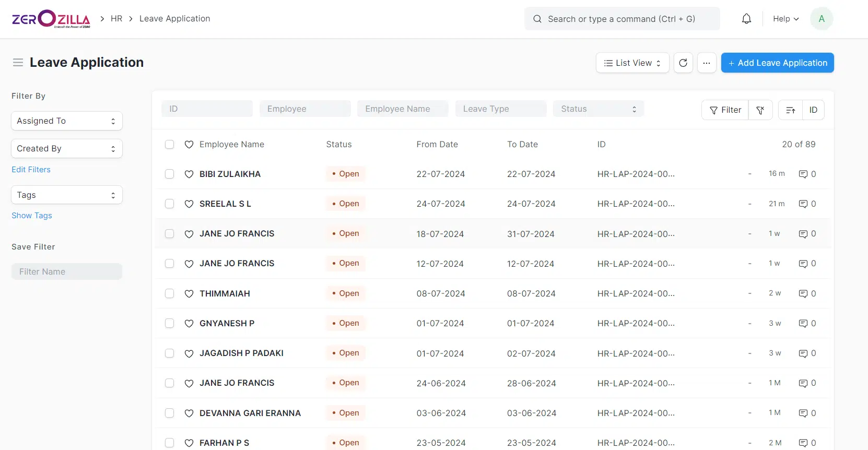Click the clear filters icon
Image resolution: width=868 pixels, height=450 pixels.
(x=760, y=110)
